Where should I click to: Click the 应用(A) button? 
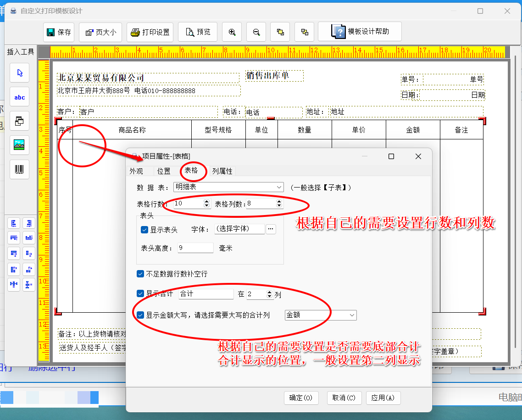point(383,398)
